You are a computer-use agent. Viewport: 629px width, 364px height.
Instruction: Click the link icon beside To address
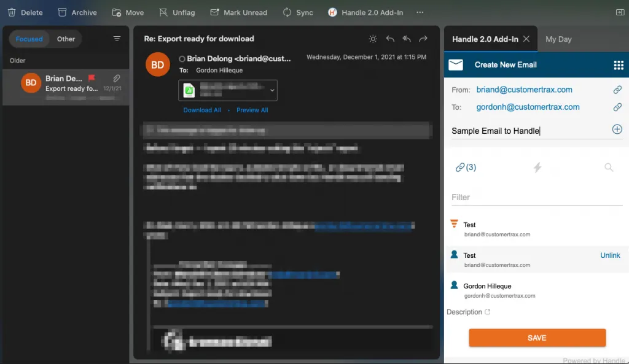pyautogui.click(x=617, y=107)
